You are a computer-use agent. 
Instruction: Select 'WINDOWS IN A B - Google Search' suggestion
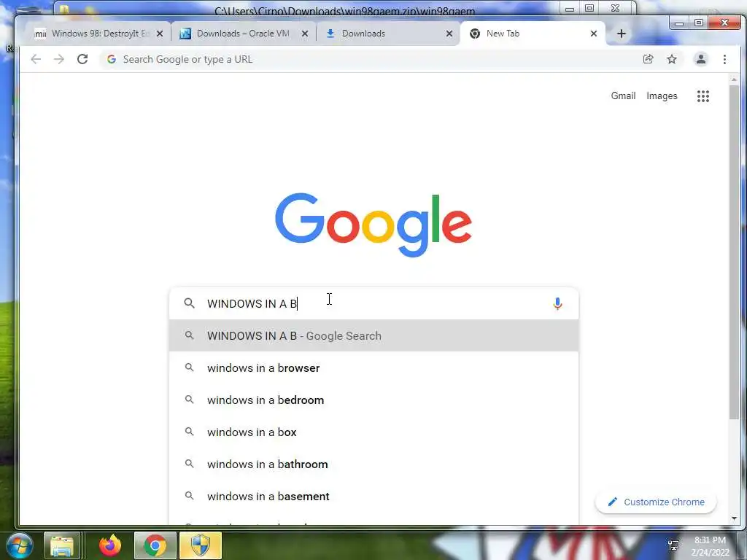click(x=374, y=335)
